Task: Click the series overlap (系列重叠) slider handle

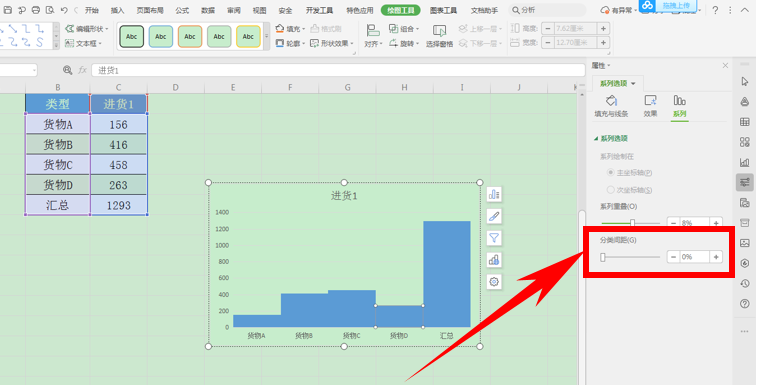Action: tap(632, 223)
